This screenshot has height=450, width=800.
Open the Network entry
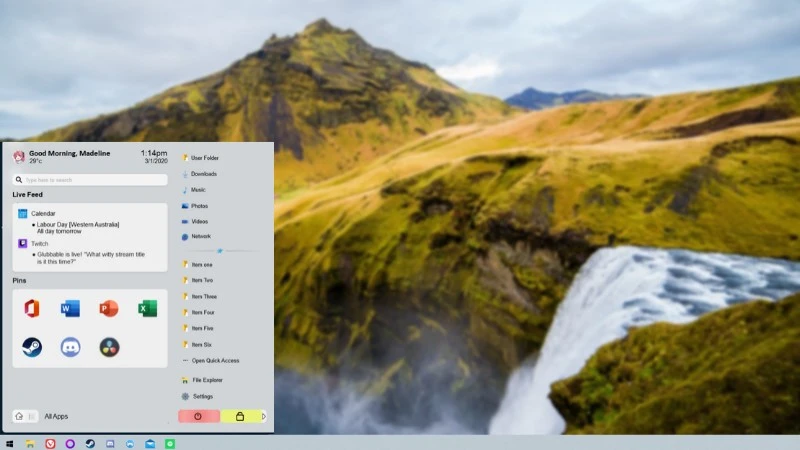196,237
